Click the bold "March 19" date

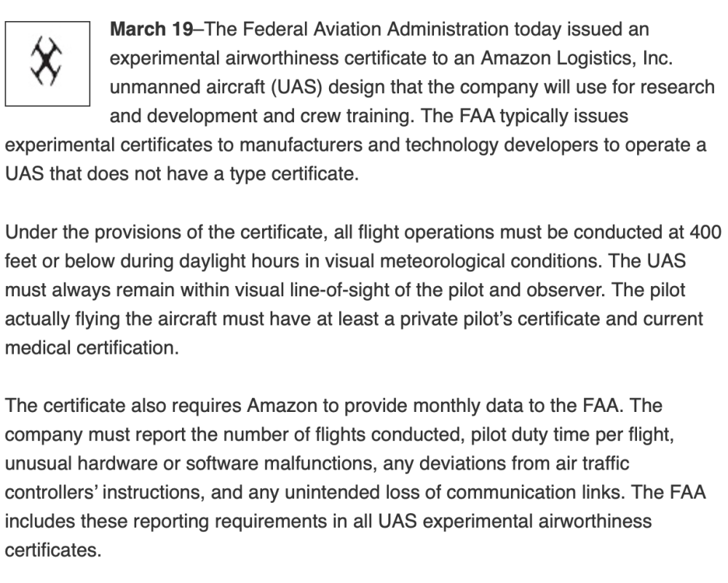151,31
